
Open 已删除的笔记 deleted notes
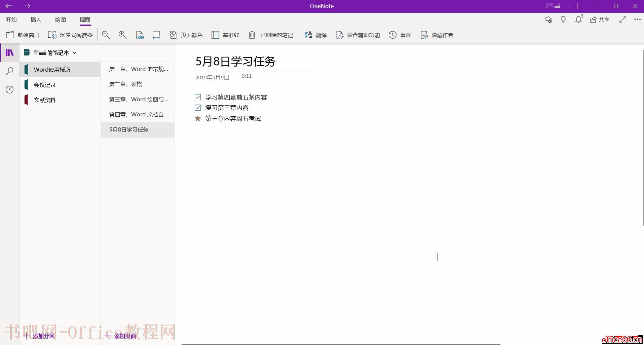(271, 35)
